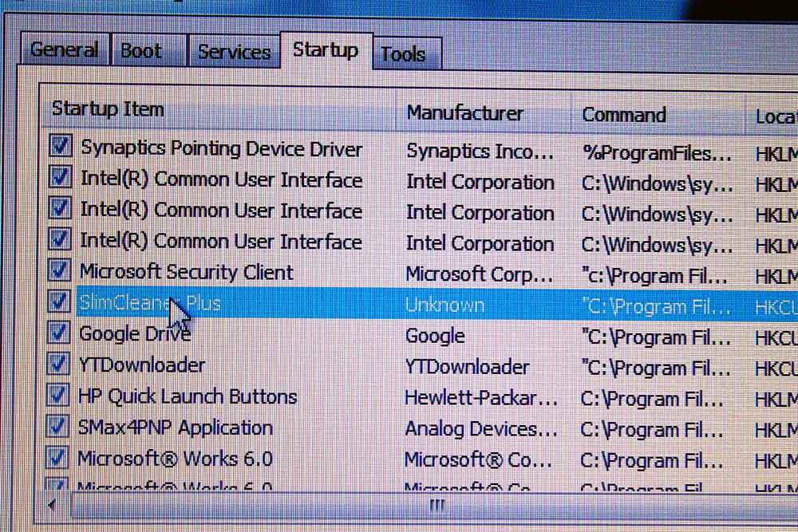This screenshot has height=532, width=798.
Task: Go to the Services tab
Action: pos(234,51)
